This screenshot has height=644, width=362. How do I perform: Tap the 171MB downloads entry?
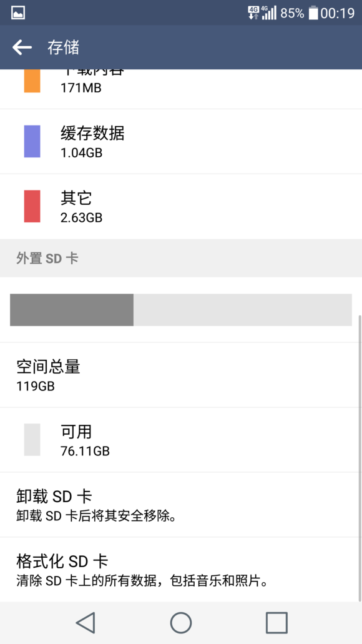[181, 89]
